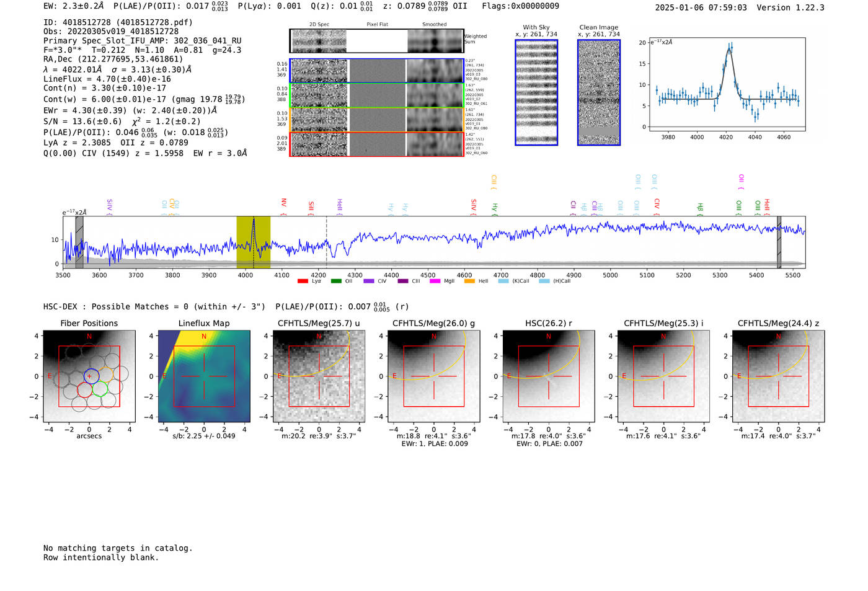Click the EWr = 4.30 line
This screenshot has height=591, width=868.
(x=130, y=110)
